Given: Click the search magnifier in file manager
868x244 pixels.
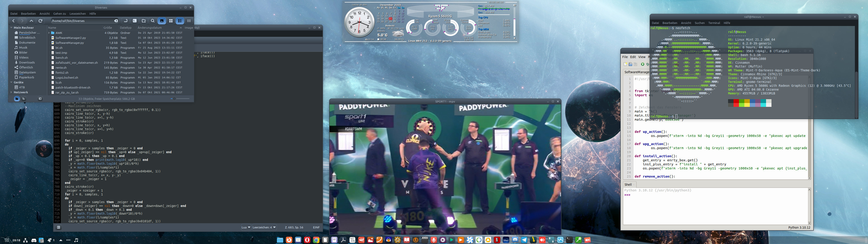Looking at the screenshot, I should point(153,21).
